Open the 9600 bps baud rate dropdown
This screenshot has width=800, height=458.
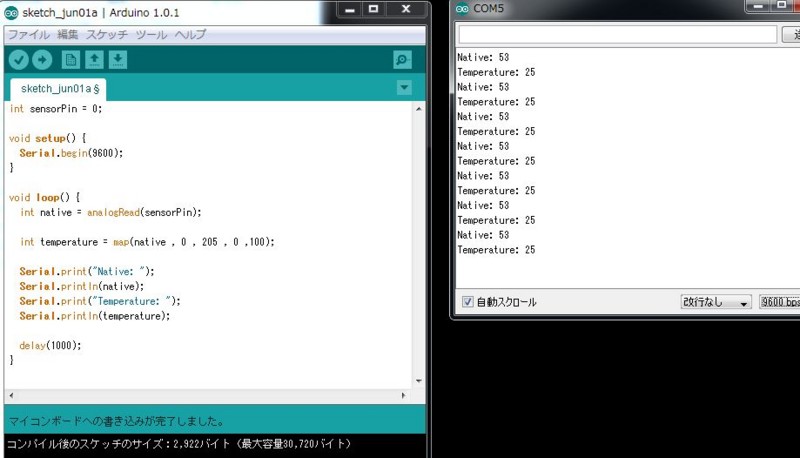pos(780,302)
